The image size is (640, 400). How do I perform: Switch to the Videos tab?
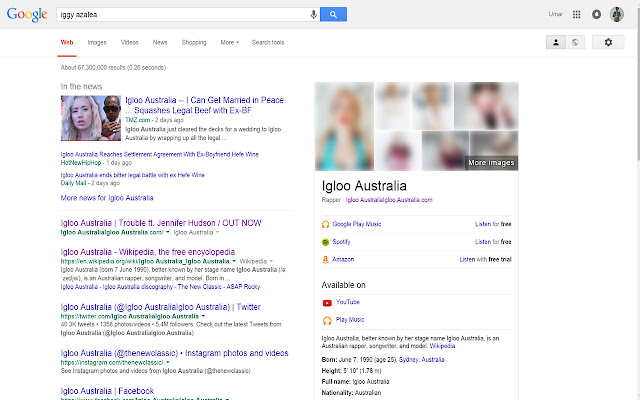(129, 43)
